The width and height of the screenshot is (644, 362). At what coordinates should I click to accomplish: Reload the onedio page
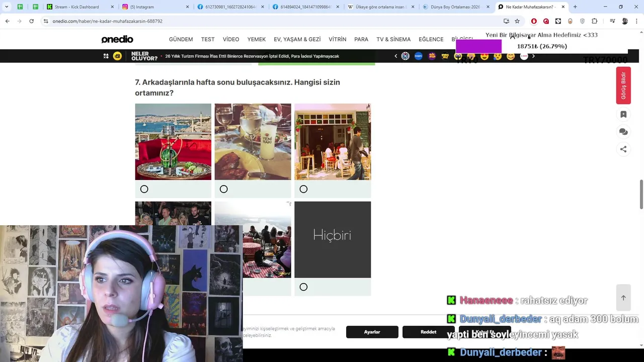pos(31,21)
